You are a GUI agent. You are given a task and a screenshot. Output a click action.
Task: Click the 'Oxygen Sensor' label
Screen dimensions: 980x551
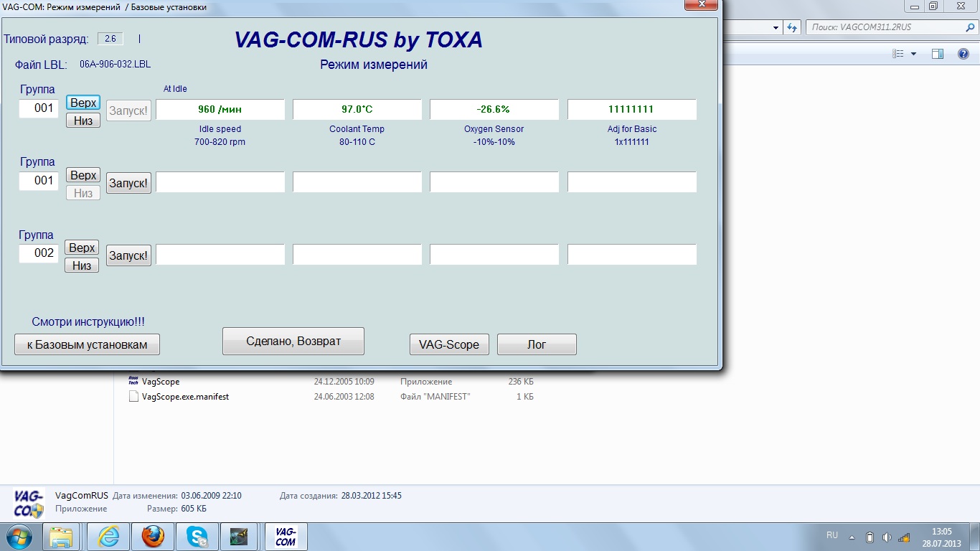494,129
